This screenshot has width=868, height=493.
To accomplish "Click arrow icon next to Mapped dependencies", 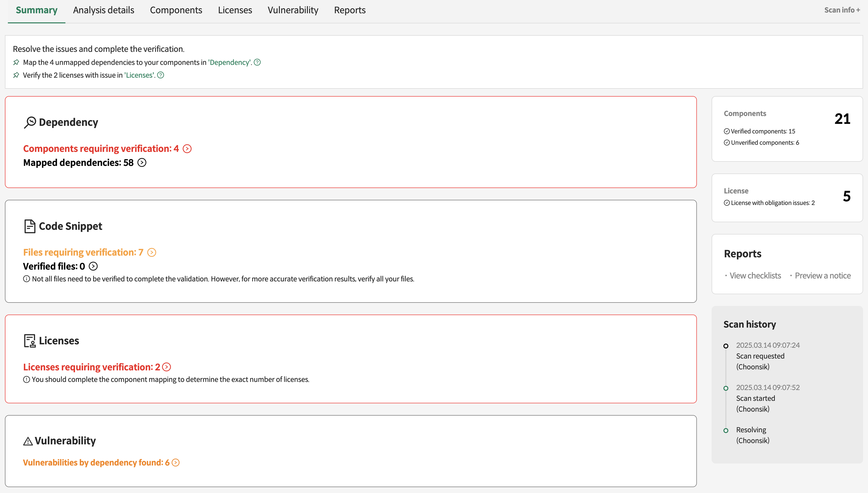I will (x=142, y=163).
